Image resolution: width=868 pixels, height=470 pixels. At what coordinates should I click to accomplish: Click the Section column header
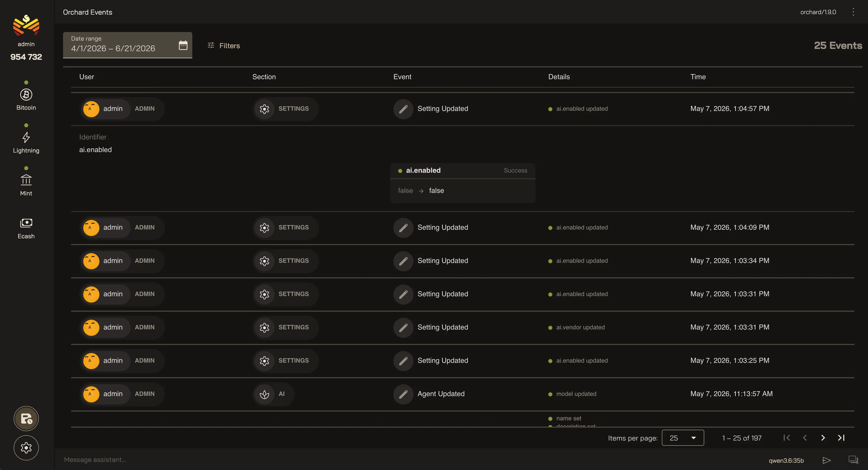[x=264, y=77]
